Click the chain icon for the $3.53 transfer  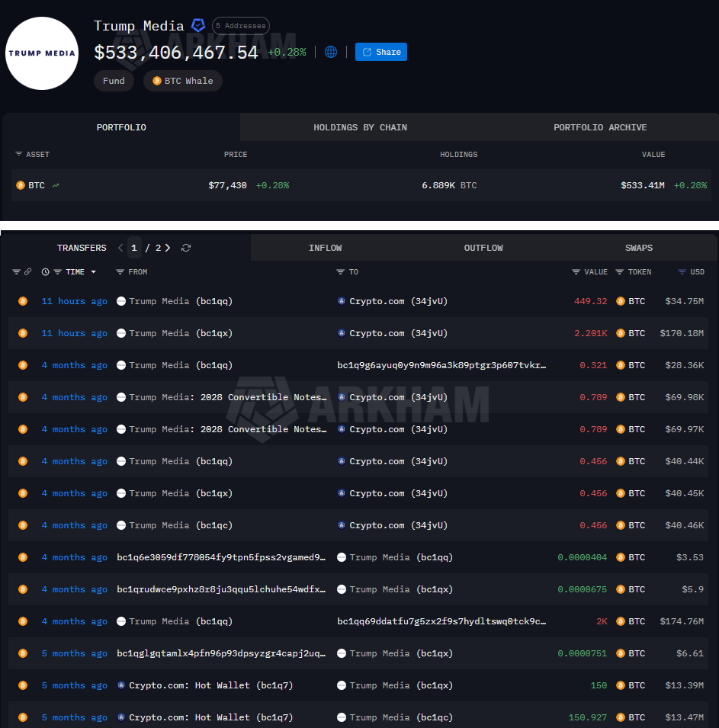[23, 557]
